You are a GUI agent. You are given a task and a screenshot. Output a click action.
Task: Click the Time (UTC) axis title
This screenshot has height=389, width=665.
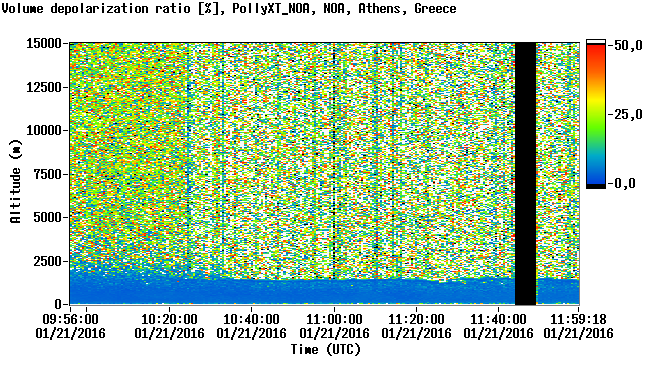click(x=325, y=350)
